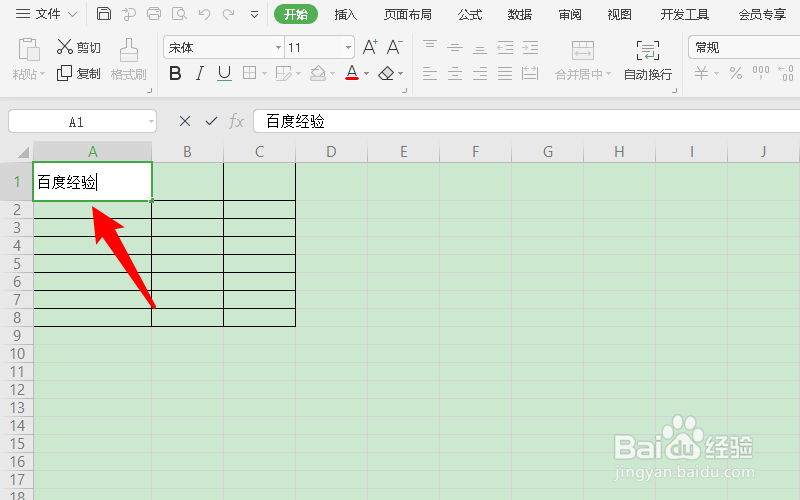Apply red font color A icon
Screen dimensions: 800x500
[x=352, y=73]
